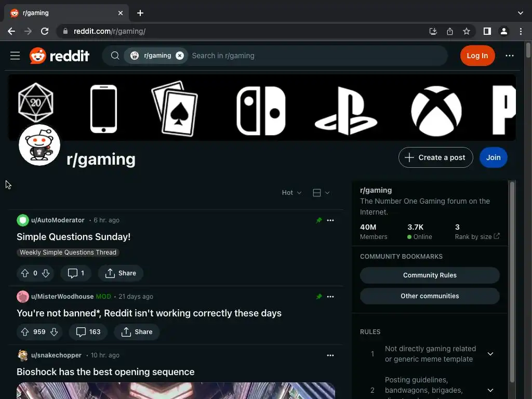Screen dimensions: 532x399
Task: Expand rule 2 Posting guidelines
Action: [x=490, y=390]
